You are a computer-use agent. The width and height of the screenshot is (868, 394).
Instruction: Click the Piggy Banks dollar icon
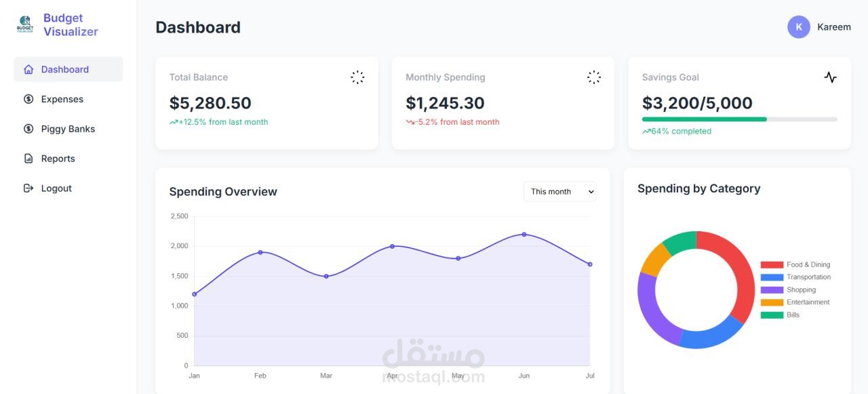(28, 129)
